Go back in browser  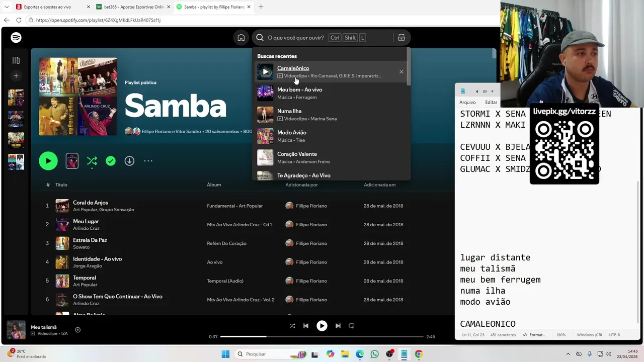pos(7,20)
